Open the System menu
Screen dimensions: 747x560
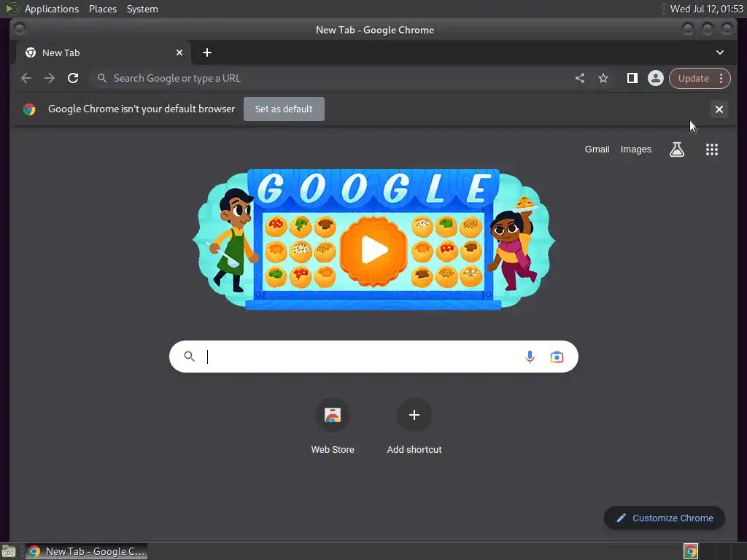[x=142, y=9]
